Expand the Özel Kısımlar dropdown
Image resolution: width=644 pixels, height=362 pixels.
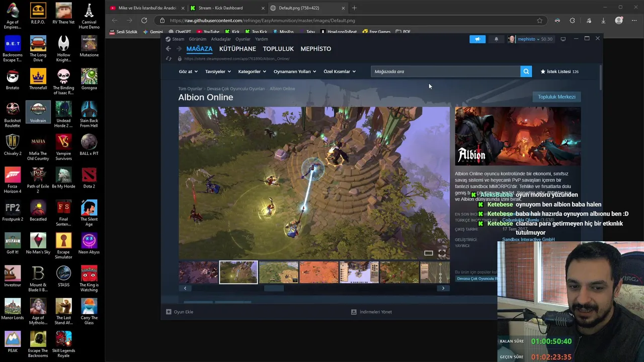click(x=340, y=71)
